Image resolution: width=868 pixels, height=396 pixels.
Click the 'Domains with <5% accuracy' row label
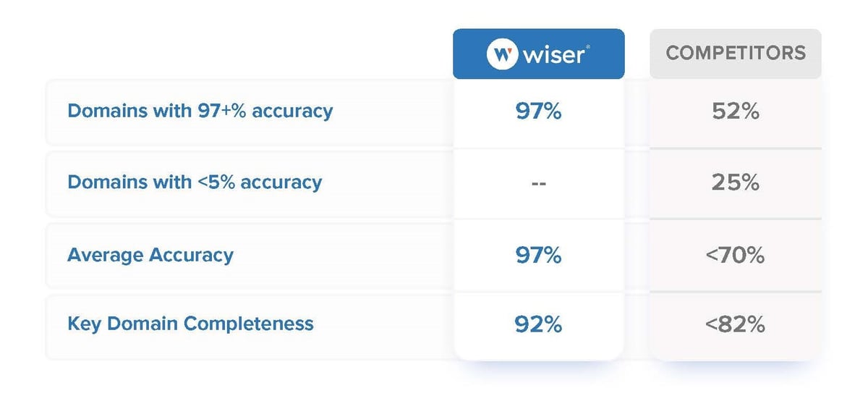pyautogui.click(x=194, y=182)
